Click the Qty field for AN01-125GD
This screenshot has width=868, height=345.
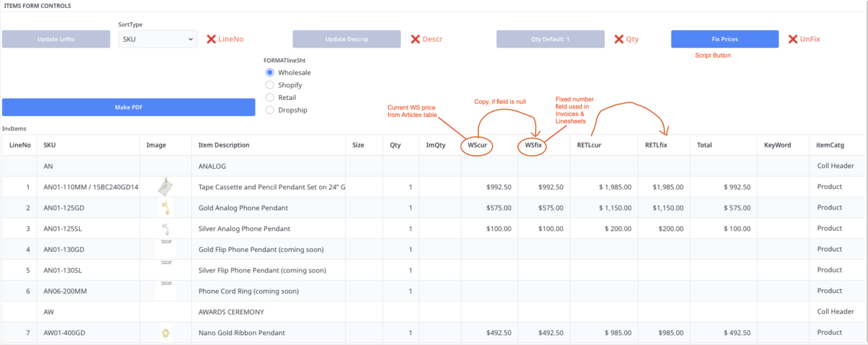pyautogui.click(x=401, y=208)
